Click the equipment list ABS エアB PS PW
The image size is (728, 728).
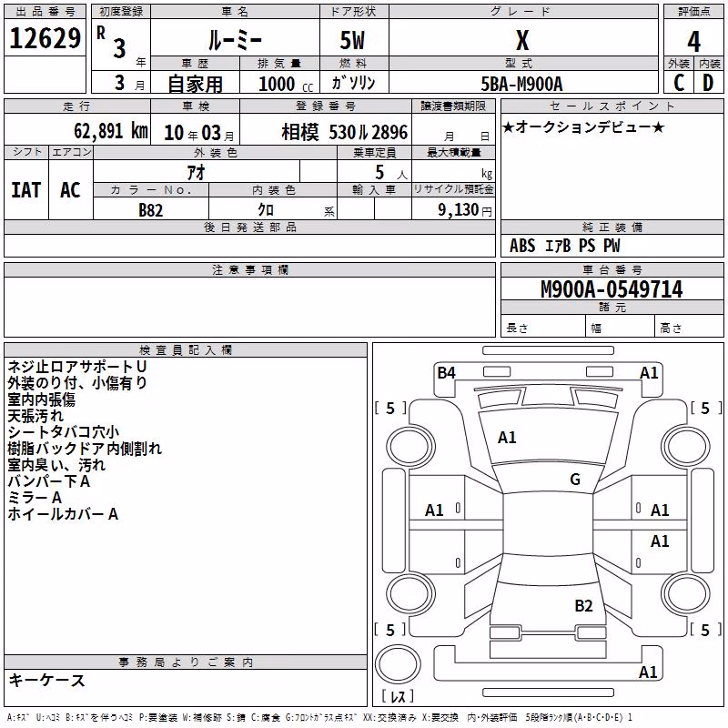point(564,246)
